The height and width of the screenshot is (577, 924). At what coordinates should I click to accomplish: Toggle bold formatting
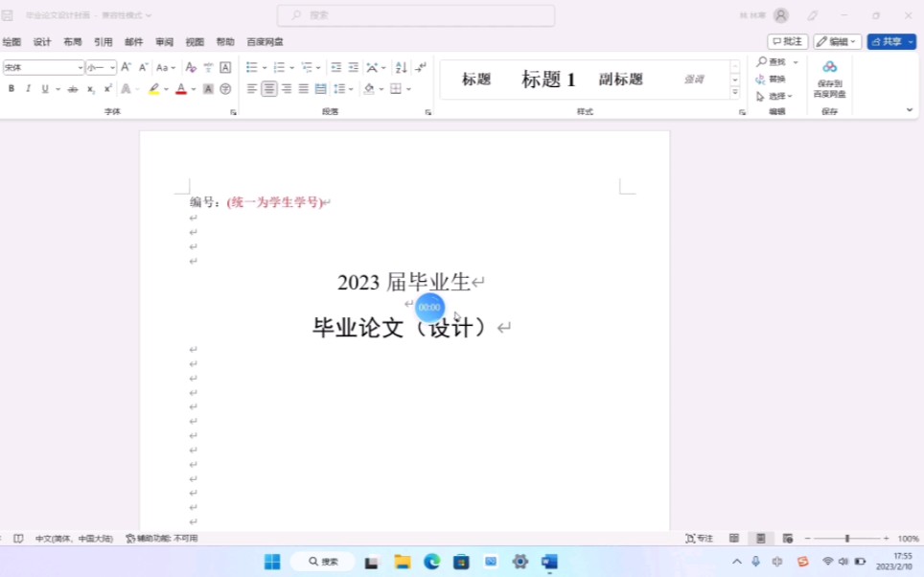(x=11, y=88)
